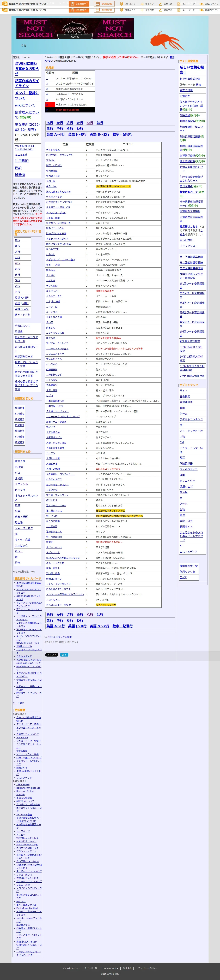This screenshot has width=220, height=980.
Task: Open the 公式X link
Action: pyautogui.click(x=183, y=577)
